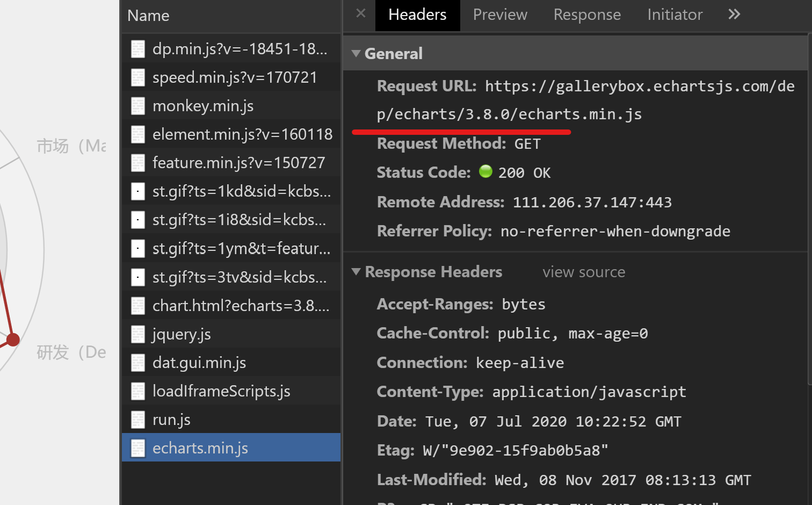Click the script icon next to monkey.min.js
Screen dimensions: 812x505
coord(138,105)
